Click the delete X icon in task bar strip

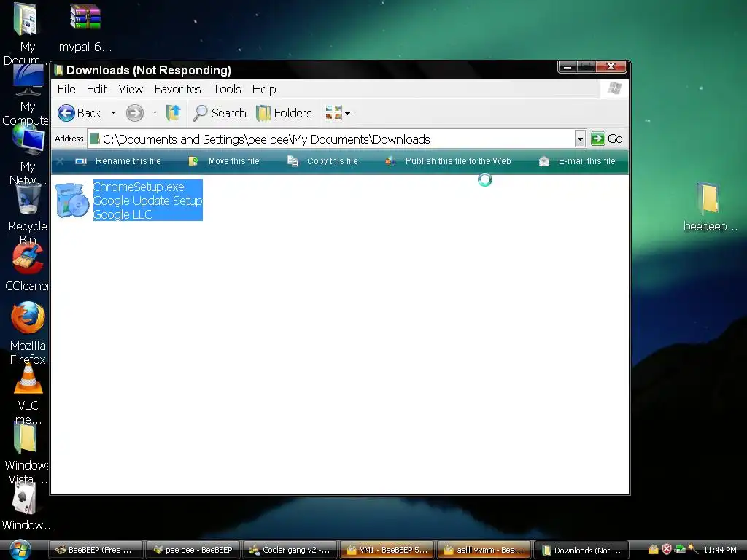(60, 161)
